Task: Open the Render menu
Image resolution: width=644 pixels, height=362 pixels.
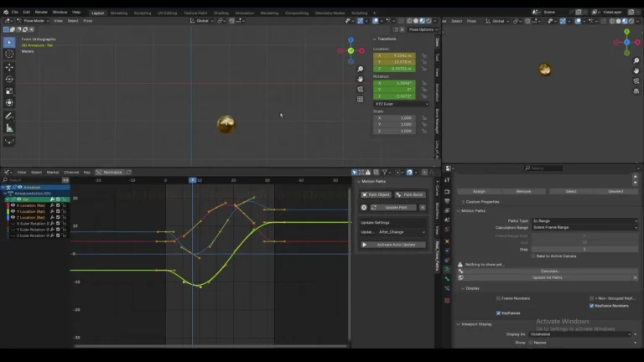Action: point(41,13)
